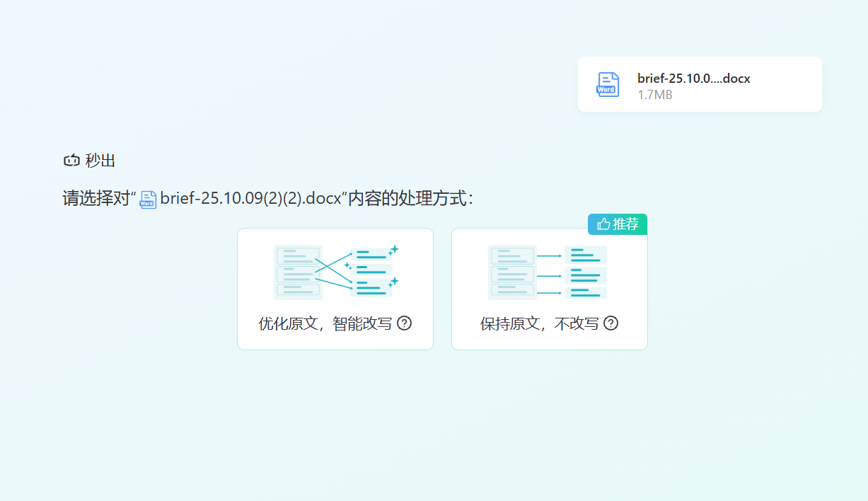868x501 pixels.
Task: Click the 秒出 robot icon
Action: [x=71, y=161]
